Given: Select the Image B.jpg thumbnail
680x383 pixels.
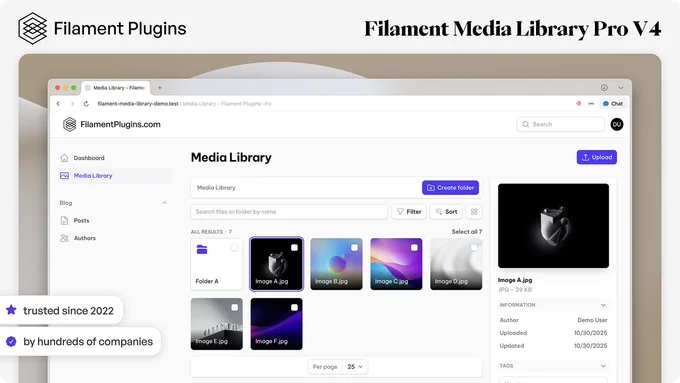Looking at the screenshot, I should click(336, 264).
